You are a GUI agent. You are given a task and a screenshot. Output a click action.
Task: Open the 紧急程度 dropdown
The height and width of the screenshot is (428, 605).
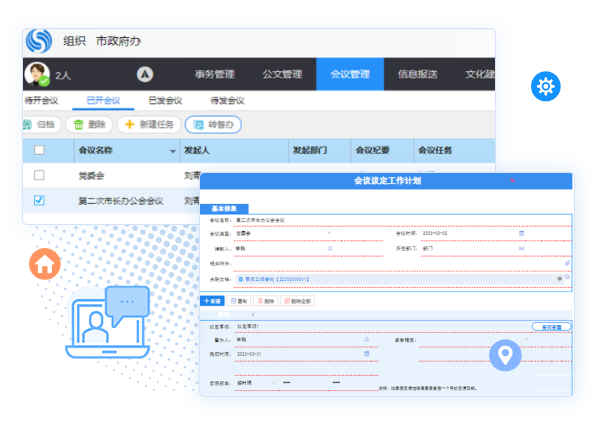(x=527, y=340)
